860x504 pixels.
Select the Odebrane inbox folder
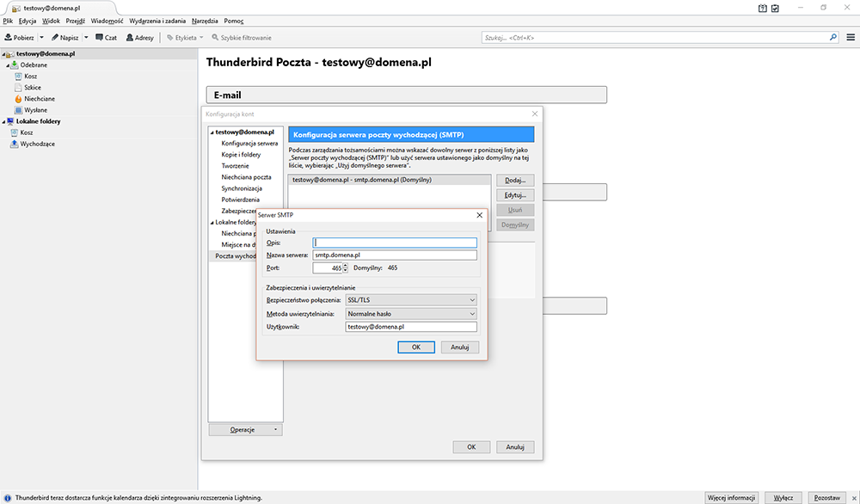pos(34,65)
